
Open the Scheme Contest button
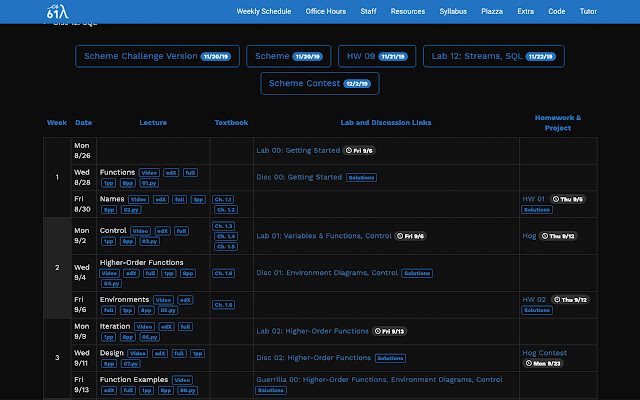(320, 84)
